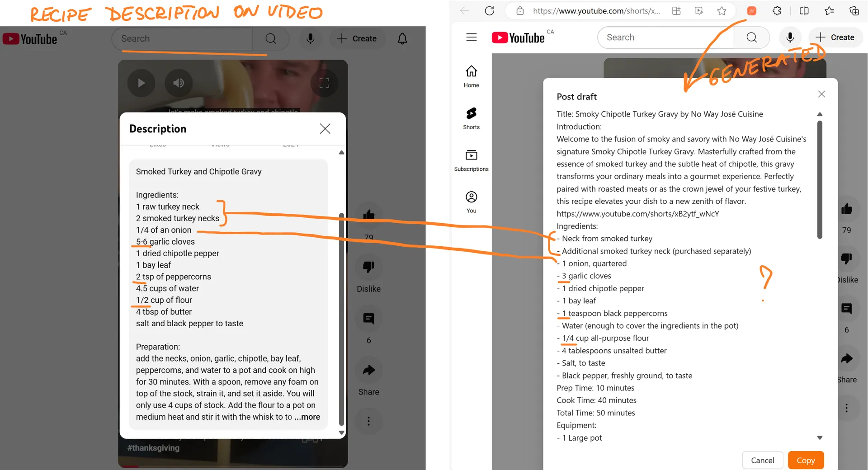Click the search magnifier button in the right window
The width and height of the screenshot is (868, 470).
pyautogui.click(x=751, y=38)
